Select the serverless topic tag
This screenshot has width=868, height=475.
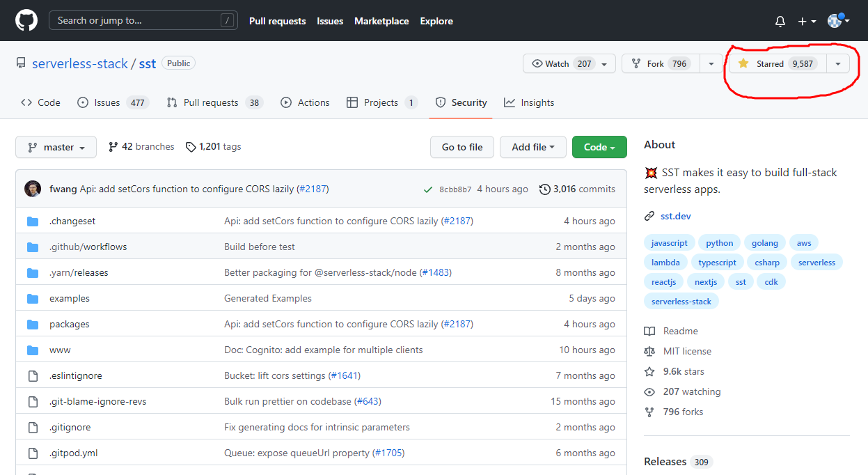(816, 263)
